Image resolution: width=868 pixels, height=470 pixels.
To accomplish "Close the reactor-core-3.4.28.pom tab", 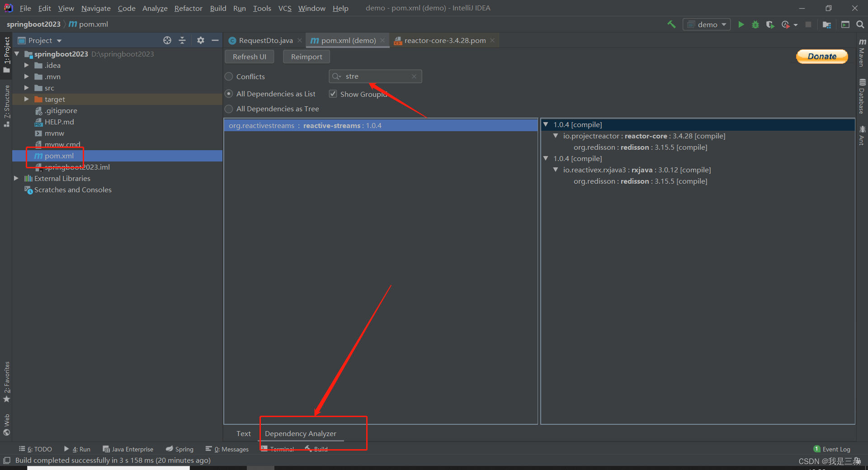I will coord(492,40).
